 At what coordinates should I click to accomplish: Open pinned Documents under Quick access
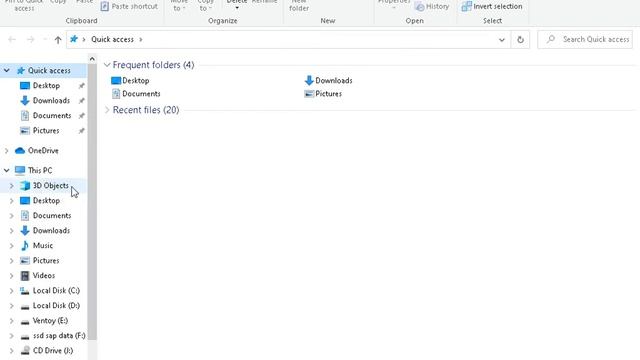pos(52,116)
